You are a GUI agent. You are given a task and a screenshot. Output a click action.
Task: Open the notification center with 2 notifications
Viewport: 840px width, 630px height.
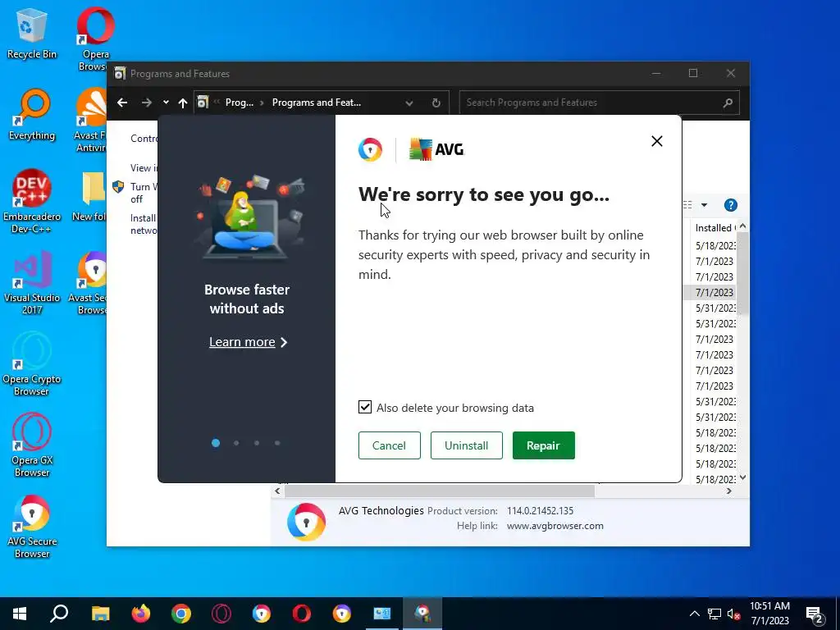tap(815, 614)
